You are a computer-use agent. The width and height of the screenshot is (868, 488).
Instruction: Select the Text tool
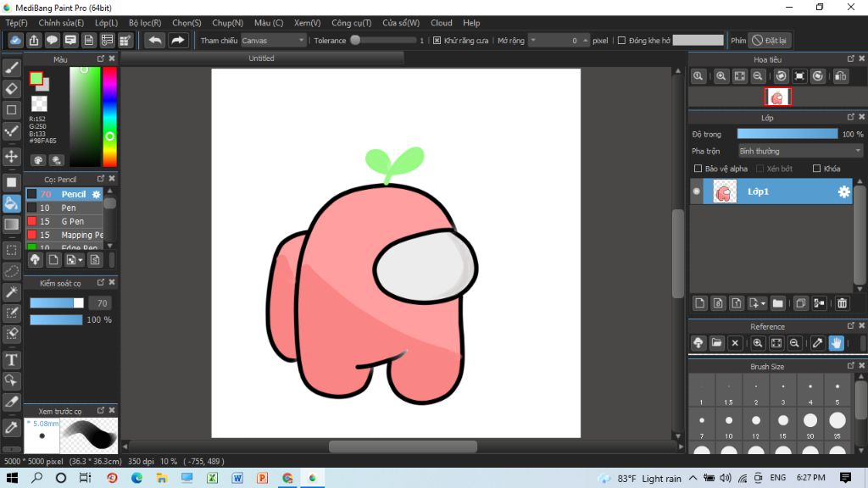[12, 360]
